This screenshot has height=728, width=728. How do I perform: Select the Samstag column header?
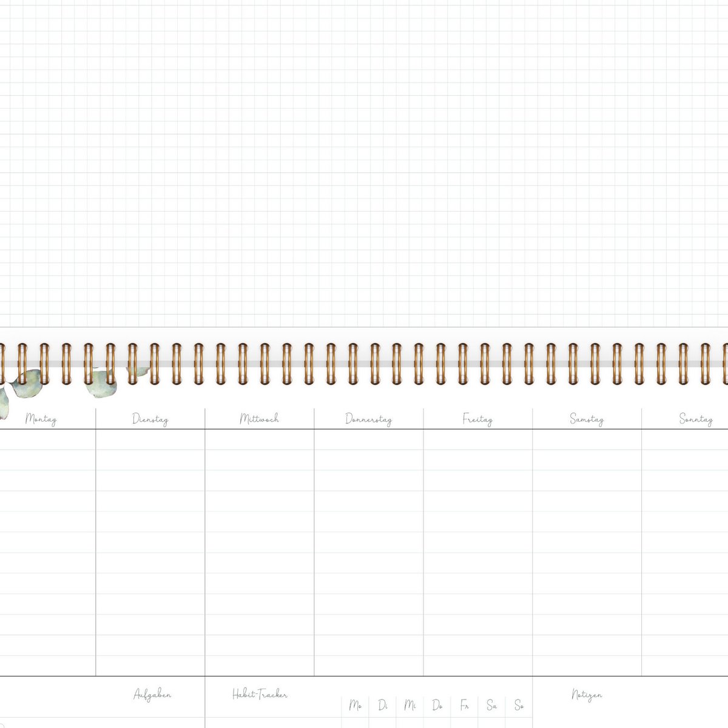[x=587, y=419]
